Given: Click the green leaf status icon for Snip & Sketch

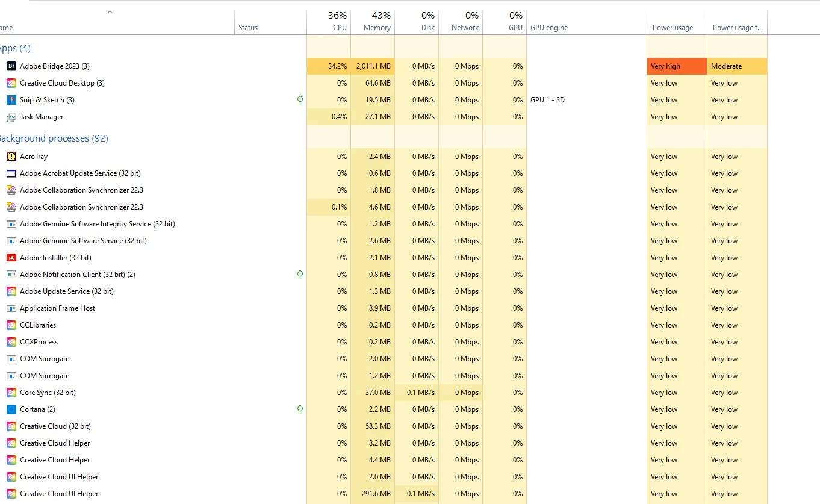Looking at the screenshot, I should click(x=300, y=100).
